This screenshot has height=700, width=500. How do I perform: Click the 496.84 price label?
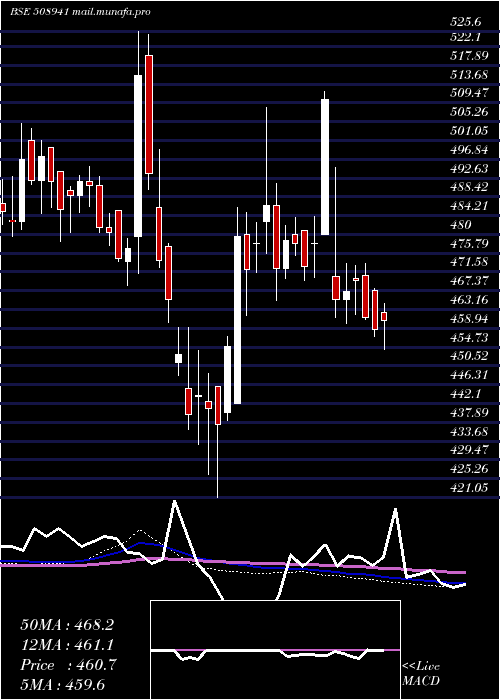[x=469, y=150]
